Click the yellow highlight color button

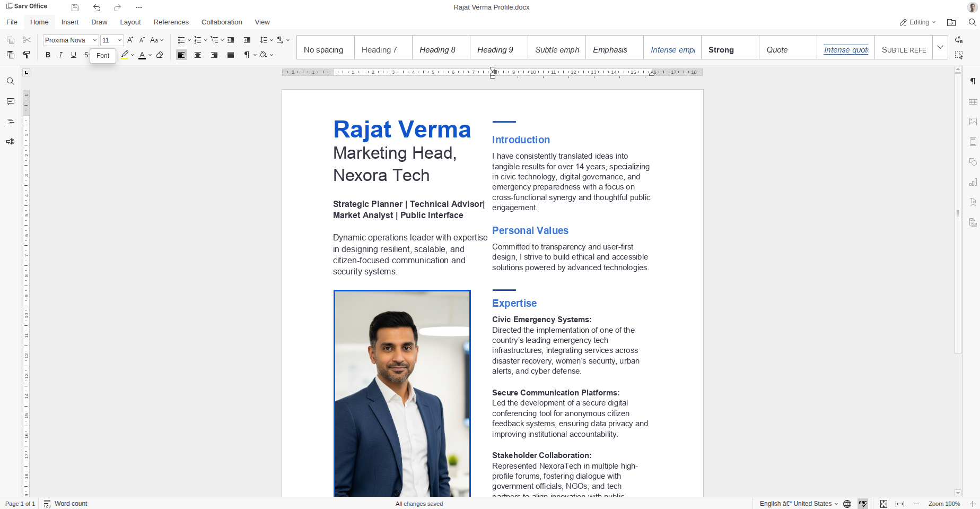click(125, 55)
